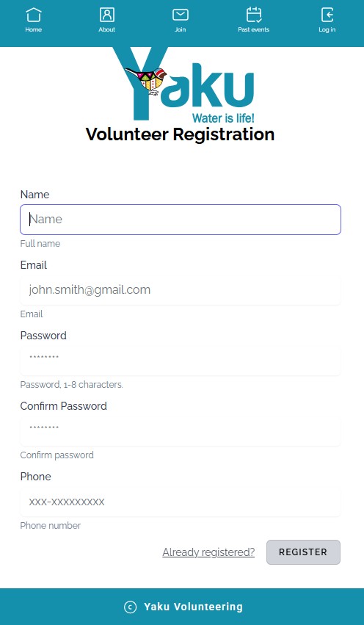Choose the "Log in" text in navbar
The height and width of the screenshot is (625, 364).
click(x=327, y=29)
